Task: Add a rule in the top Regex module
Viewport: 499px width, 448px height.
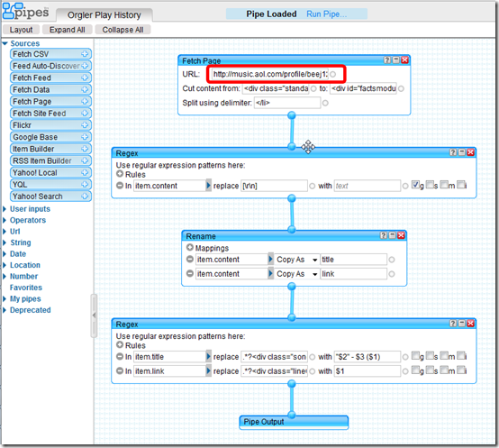Action: [x=120, y=174]
